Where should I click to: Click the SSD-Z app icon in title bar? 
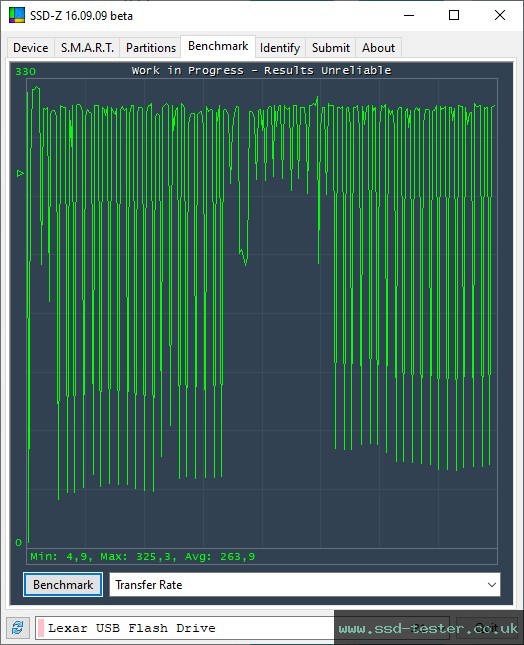(17, 15)
